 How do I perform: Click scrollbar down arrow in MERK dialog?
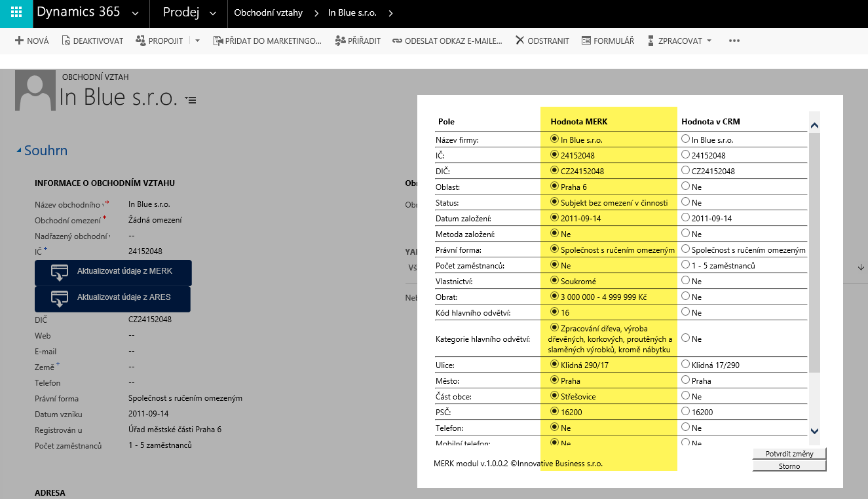pyautogui.click(x=815, y=431)
